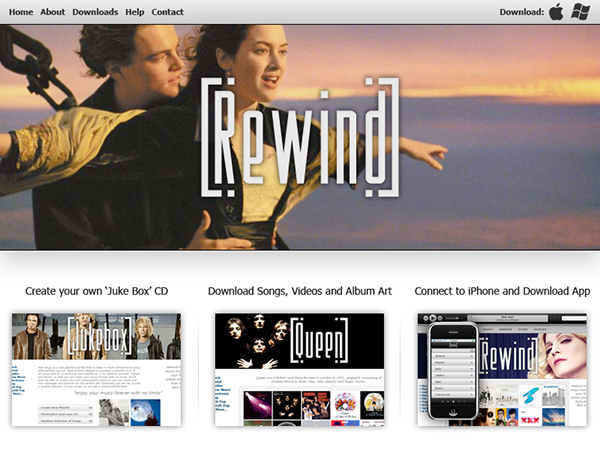Open the Help page
This screenshot has width=600, height=450.
point(135,12)
